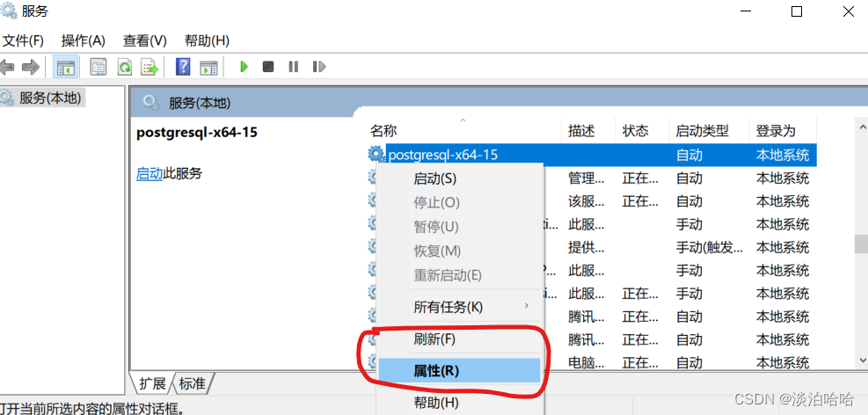
Task: Click the services icon in 服务(本地) header
Action: click(x=150, y=103)
